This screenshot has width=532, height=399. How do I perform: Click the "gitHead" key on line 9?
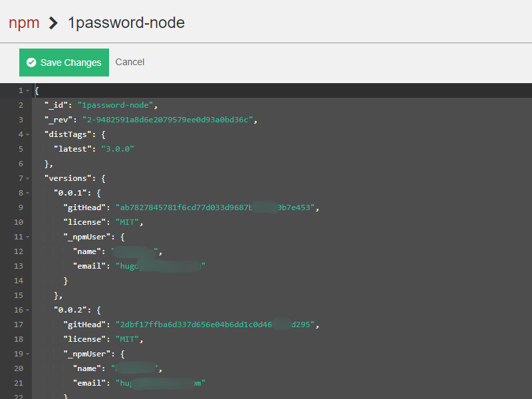pos(84,207)
